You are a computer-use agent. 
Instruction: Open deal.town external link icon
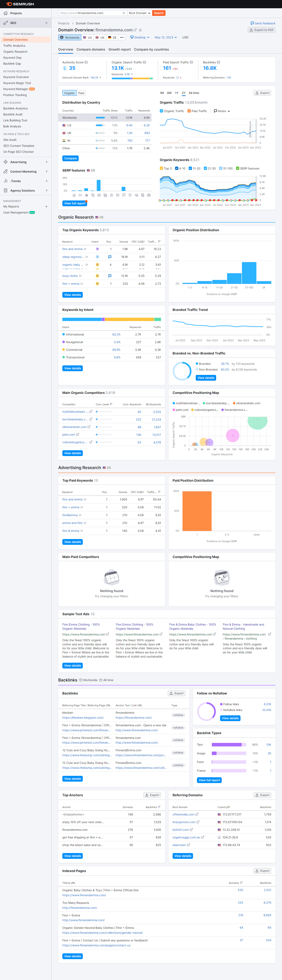pyautogui.click(x=188, y=845)
